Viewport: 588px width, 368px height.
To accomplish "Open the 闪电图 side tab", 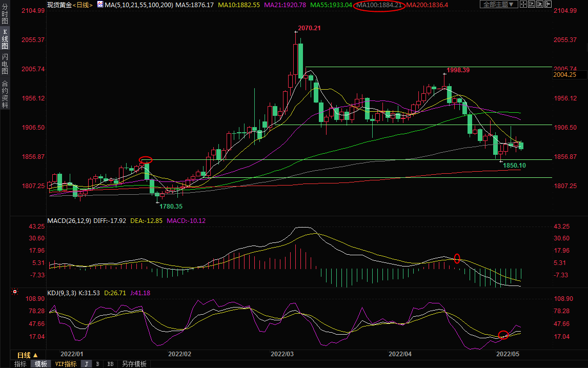I will 5,64.
